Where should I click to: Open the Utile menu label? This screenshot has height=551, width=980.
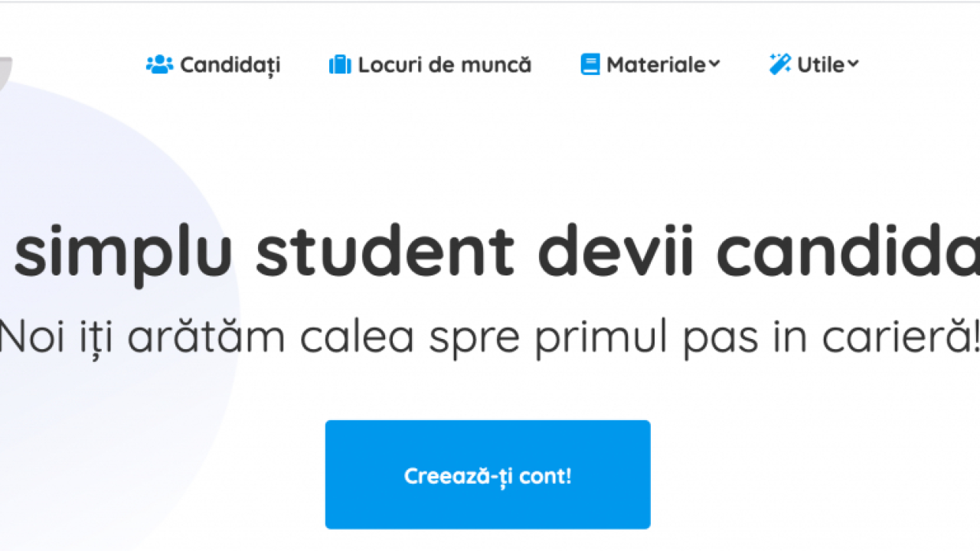822,65
